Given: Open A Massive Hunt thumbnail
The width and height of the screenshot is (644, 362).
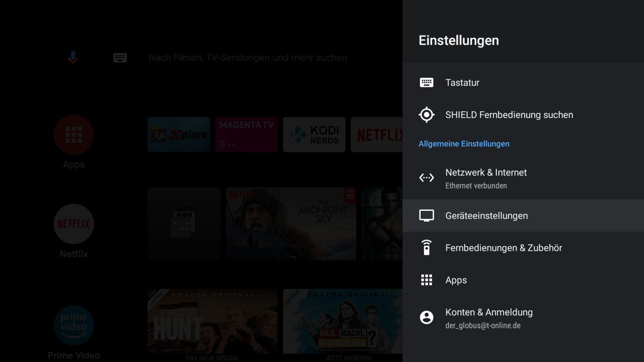Looking at the screenshot, I should pyautogui.click(x=212, y=321).
